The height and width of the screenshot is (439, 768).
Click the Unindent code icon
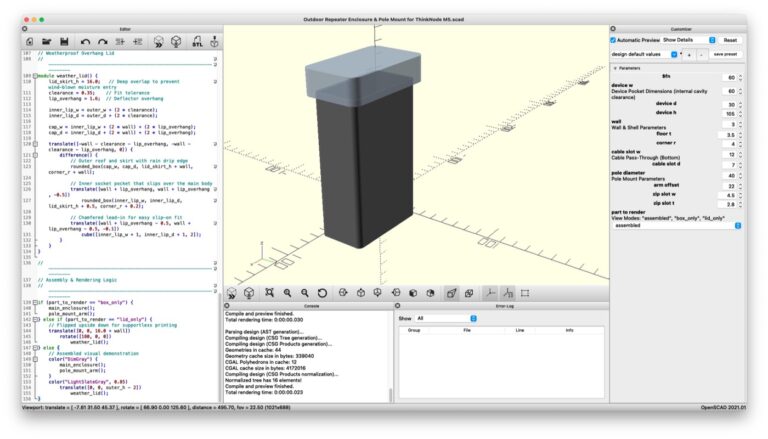[120, 42]
